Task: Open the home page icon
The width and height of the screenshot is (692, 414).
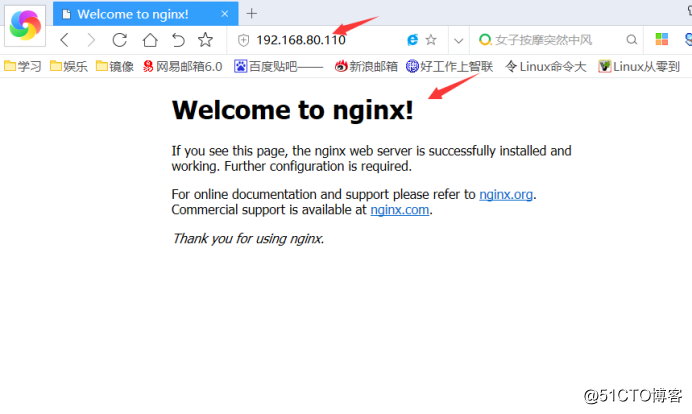Action: click(150, 40)
